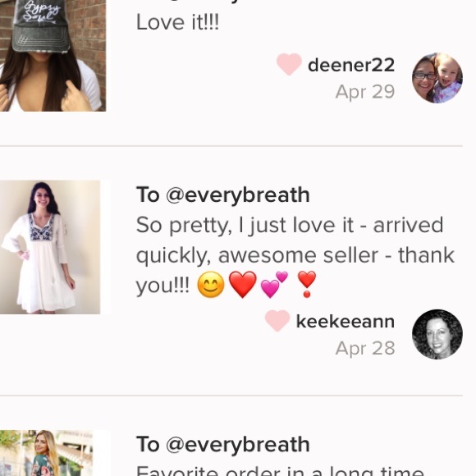Screen dimensions: 476x476
Task: Tap the red heart emoji in the review
Action: point(243,285)
